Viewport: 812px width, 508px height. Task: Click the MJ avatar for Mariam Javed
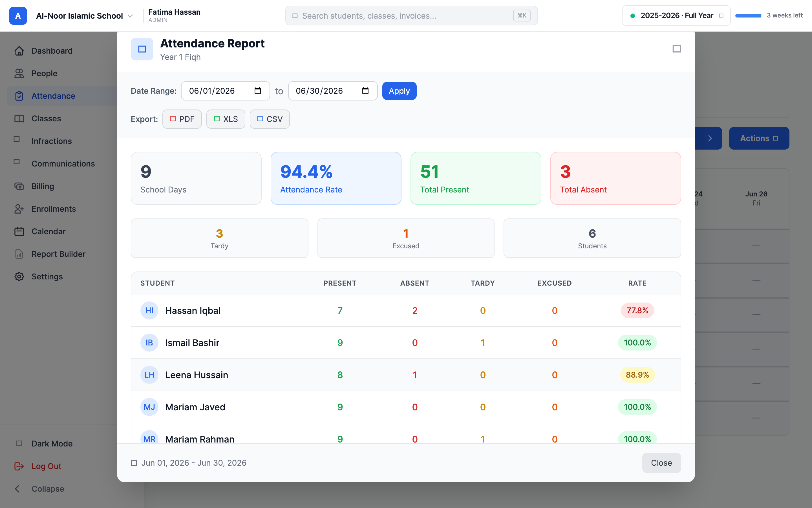point(149,407)
